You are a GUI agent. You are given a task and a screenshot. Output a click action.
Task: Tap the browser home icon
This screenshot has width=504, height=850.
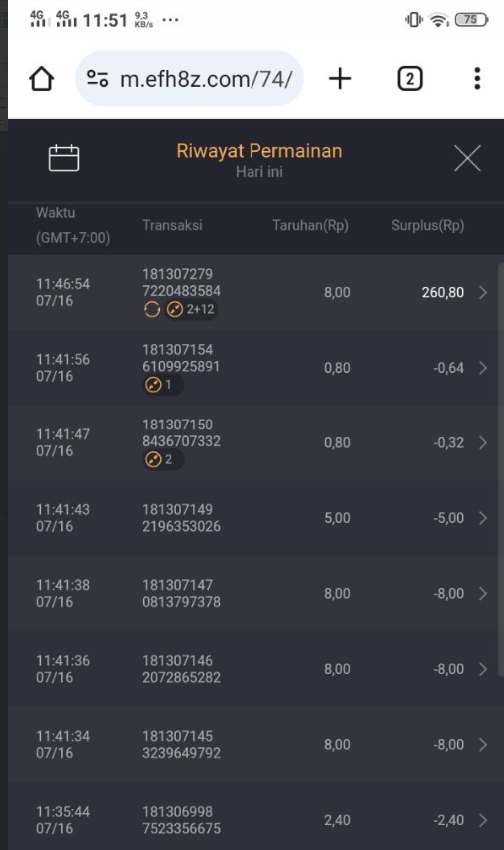click(x=41, y=79)
